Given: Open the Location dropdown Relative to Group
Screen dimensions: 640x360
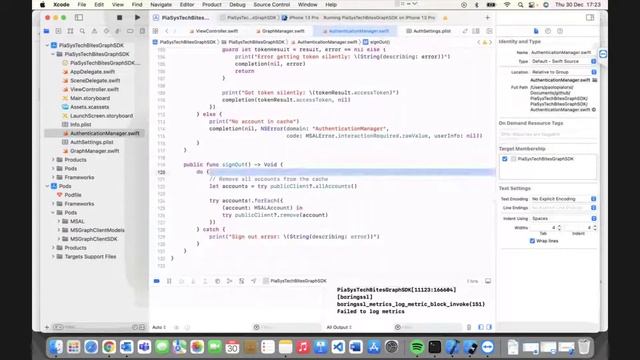Looking at the screenshot, I should [x=564, y=72].
